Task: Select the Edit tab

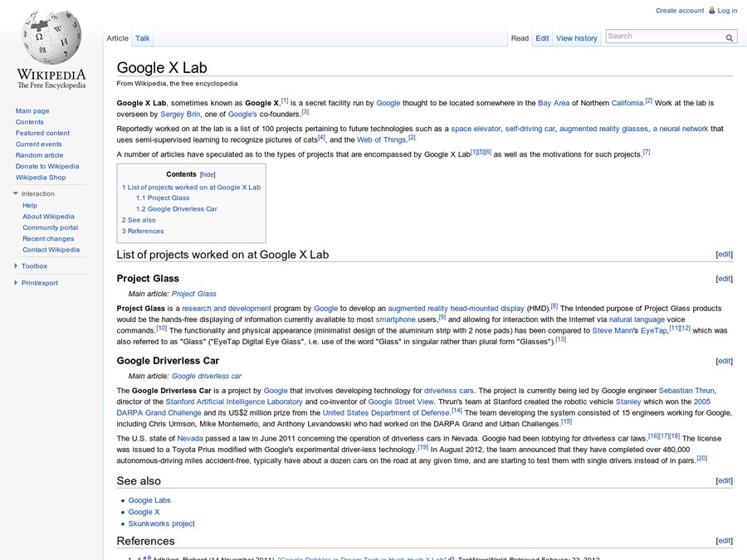Action: [542, 37]
